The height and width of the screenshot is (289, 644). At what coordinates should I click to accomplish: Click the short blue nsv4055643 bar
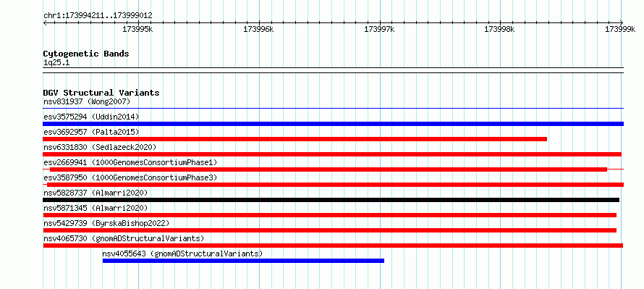point(243,261)
